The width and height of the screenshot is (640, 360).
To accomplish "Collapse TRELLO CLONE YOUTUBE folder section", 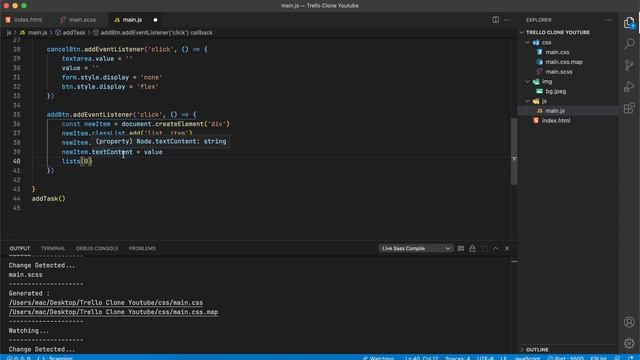I will [558, 32].
